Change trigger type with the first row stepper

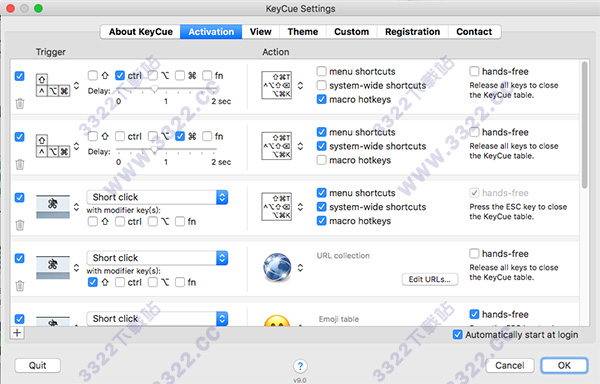pyautogui.click(x=77, y=85)
